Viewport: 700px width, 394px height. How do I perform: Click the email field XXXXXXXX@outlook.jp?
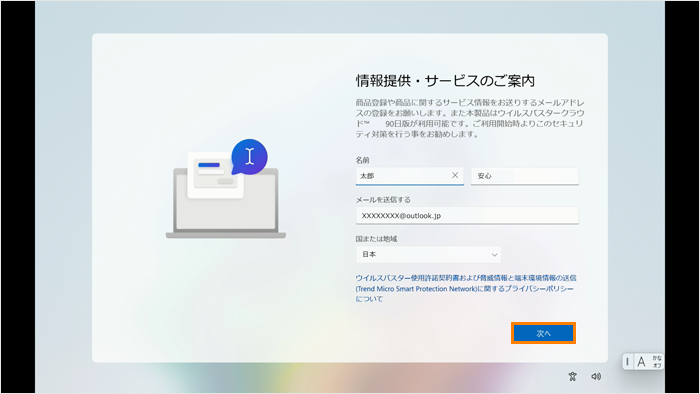click(x=467, y=216)
